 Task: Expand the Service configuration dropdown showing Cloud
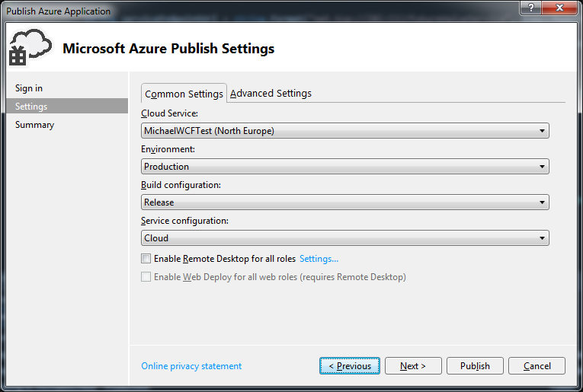(345, 238)
